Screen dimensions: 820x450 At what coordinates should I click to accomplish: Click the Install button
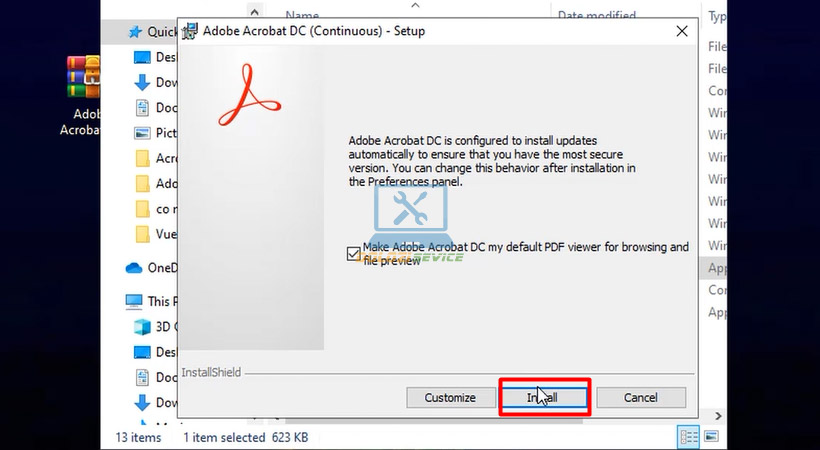tap(544, 398)
